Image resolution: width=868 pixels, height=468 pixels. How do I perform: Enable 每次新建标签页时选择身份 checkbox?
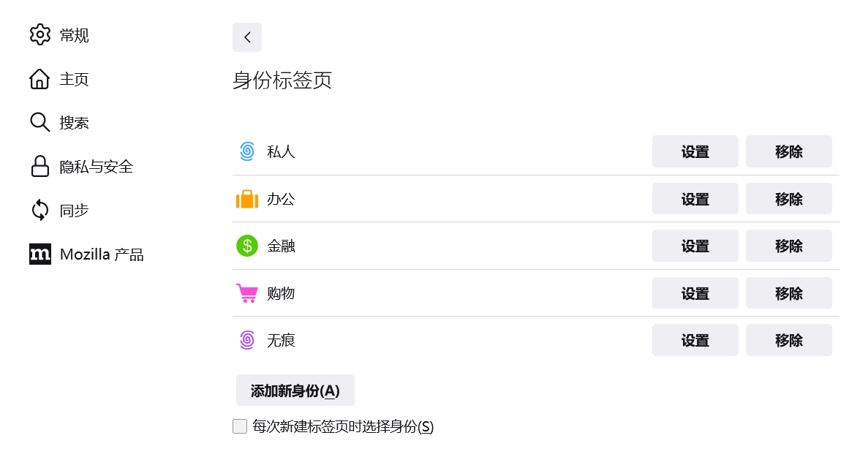(x=240, y=426)
